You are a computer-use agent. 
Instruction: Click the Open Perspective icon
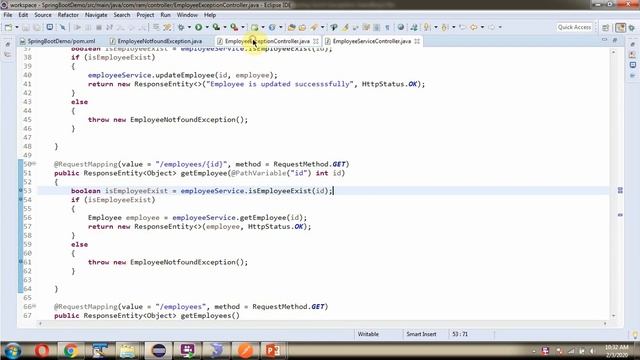point(605,27)
